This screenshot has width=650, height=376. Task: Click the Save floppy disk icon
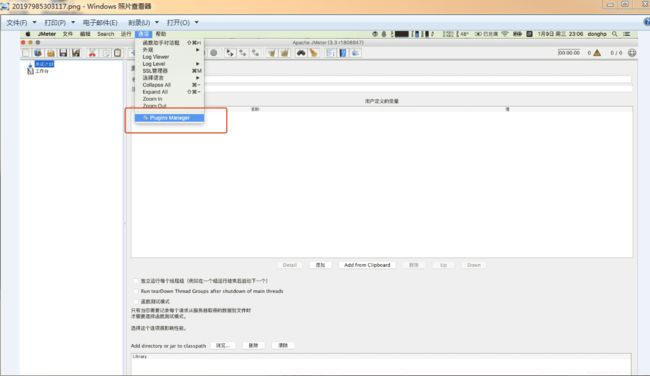[x=63, y=53]
